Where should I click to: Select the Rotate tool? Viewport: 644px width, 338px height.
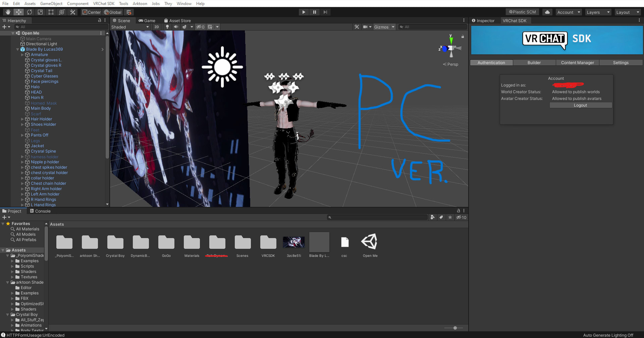(x=30, y=12)
